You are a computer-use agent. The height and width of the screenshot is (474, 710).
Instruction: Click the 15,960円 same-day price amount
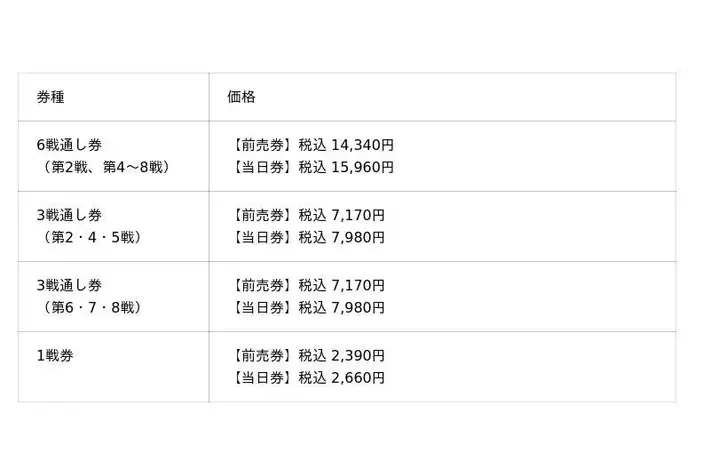coord(362,167)
